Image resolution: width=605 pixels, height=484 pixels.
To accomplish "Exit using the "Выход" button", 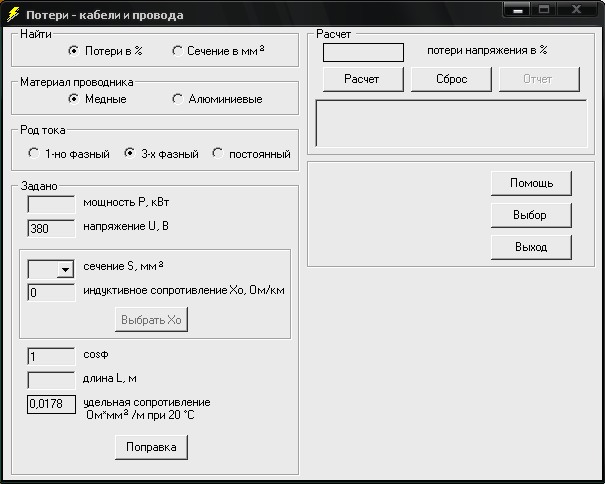I will 531,247.
